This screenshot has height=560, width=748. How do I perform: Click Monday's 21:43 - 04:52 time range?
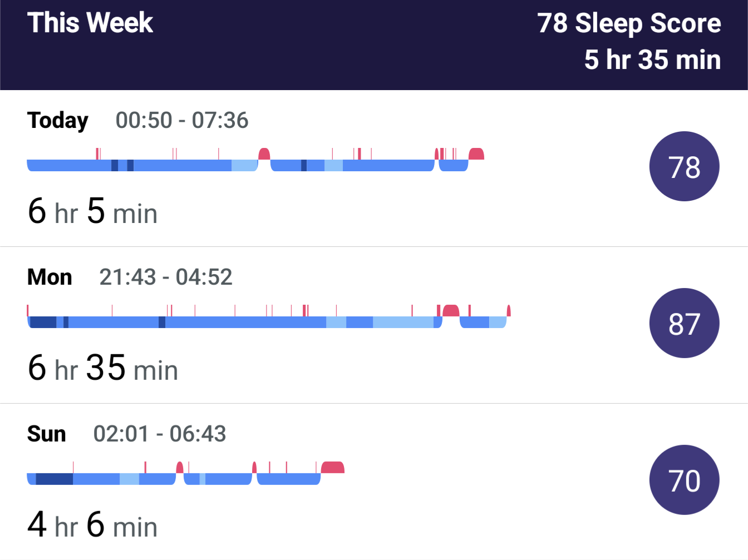click(x=166, y=277)
